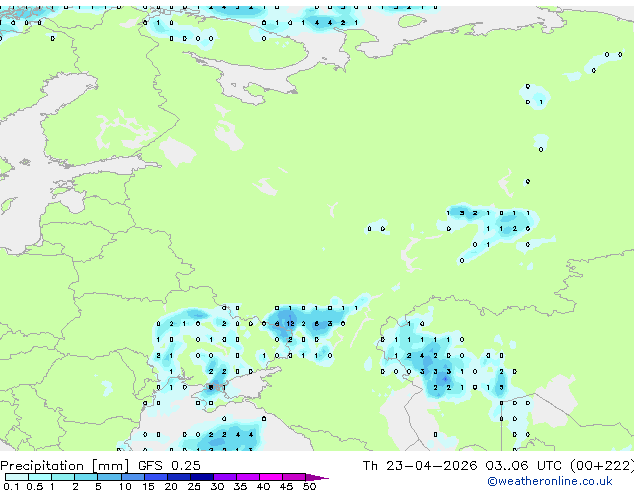This screenshot has width=634, height=490.
Task: Click the 30–35 mm purple legend swatch
Action: [225, 477]
